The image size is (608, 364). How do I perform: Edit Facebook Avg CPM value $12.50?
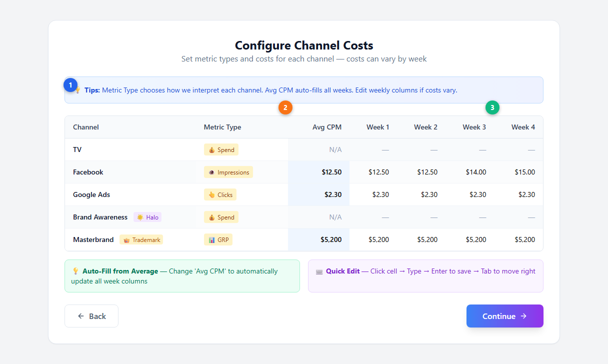(x=319, y=172)
